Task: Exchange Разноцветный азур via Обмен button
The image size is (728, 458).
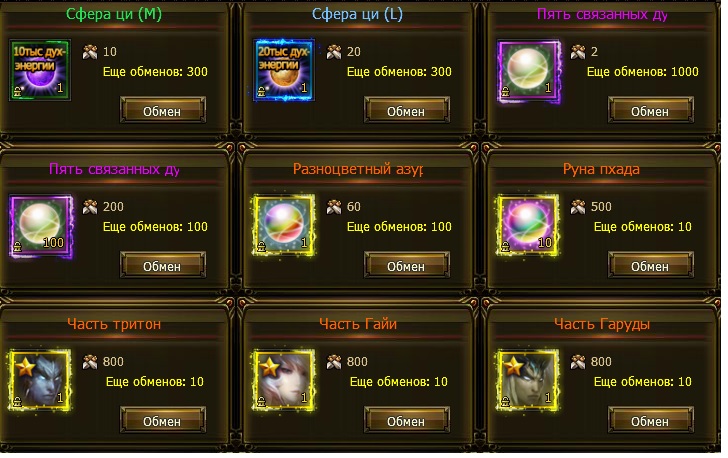Action: coord(407,266)
